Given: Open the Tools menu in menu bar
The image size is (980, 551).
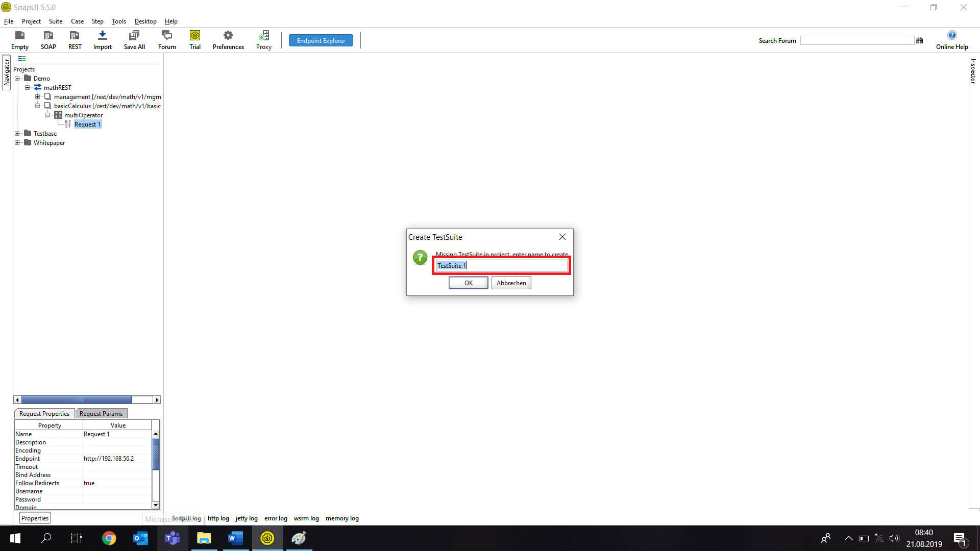Looking at the screenshot, I should (x=118, y=21).
